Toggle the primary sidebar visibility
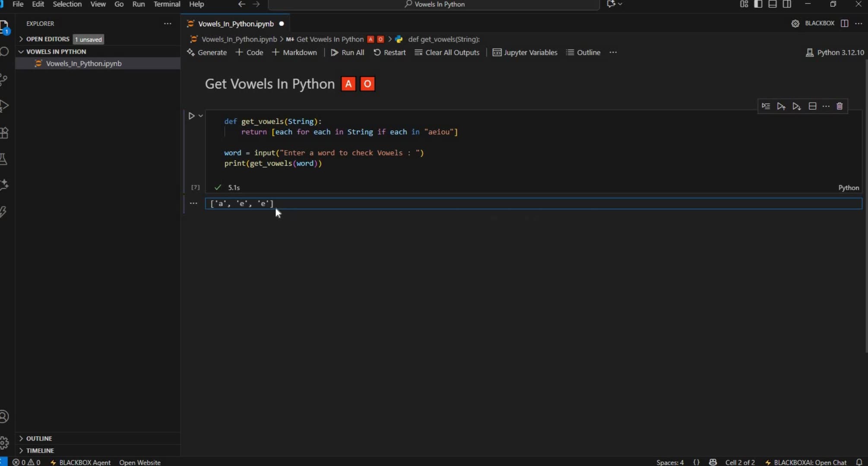The height and width of the screenshot is (466, 868). (758, 4)
